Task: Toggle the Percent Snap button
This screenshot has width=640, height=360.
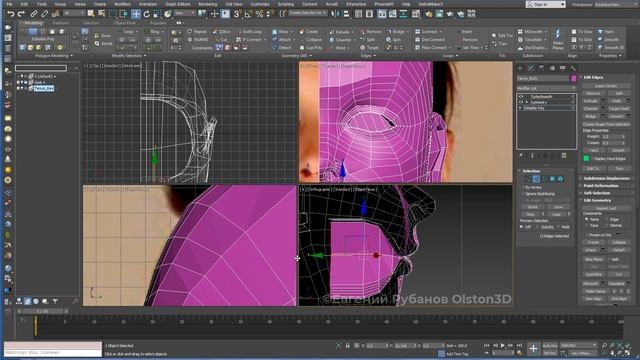Action: click(259, 14)
